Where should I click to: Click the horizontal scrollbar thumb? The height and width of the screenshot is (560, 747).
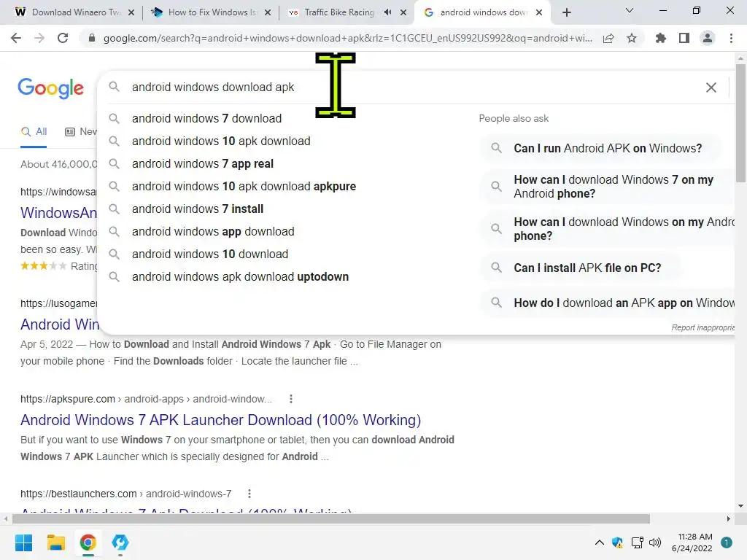(331, 518)
